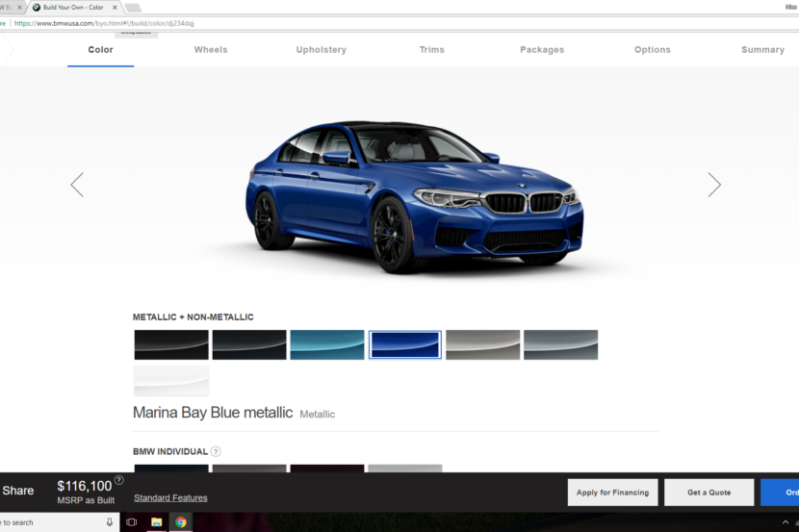The image size is (799, 532).
Task: Show hidden system tray icons
Action: click(x=786, y=522)
